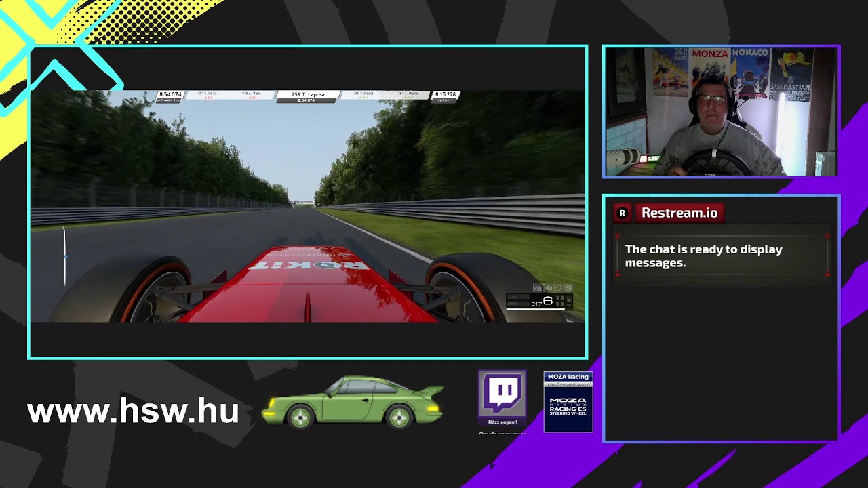Click the mozaracing.com URL text
The height and width of the screenshot is (488, 868).
(568, 384)
